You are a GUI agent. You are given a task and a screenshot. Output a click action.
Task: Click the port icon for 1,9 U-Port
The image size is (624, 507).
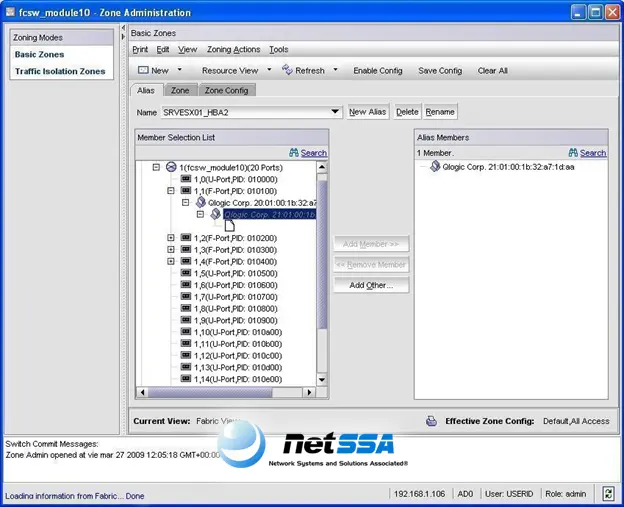[x=186, y=320]
